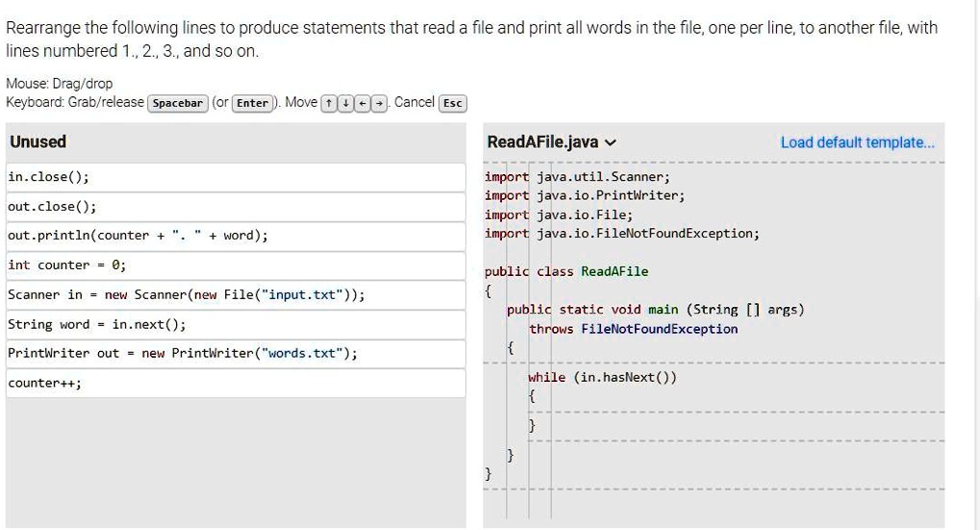Click the left arrow key hint
The width and height of the screenshot is (980, 530).
click(x=363, y=103)
